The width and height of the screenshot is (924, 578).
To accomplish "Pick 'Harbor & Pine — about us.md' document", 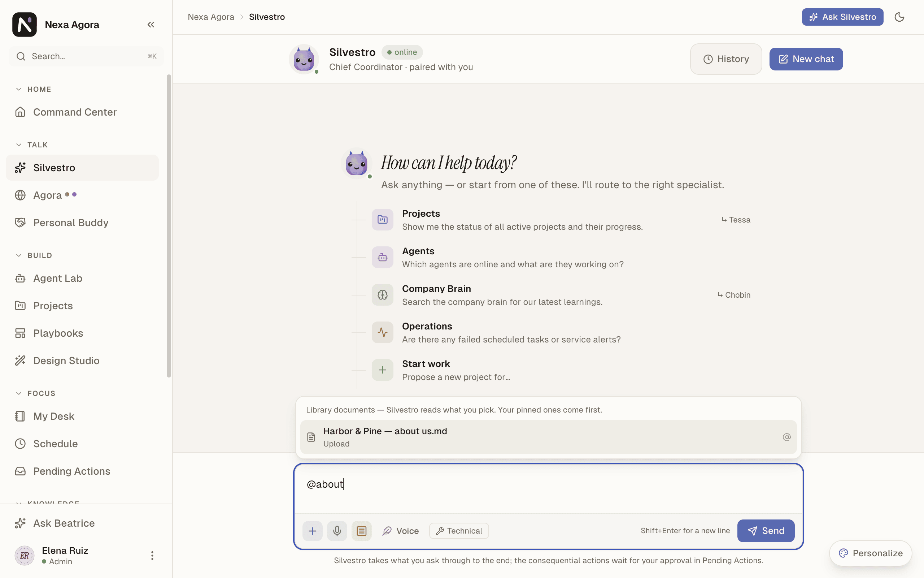I will 548,437.
